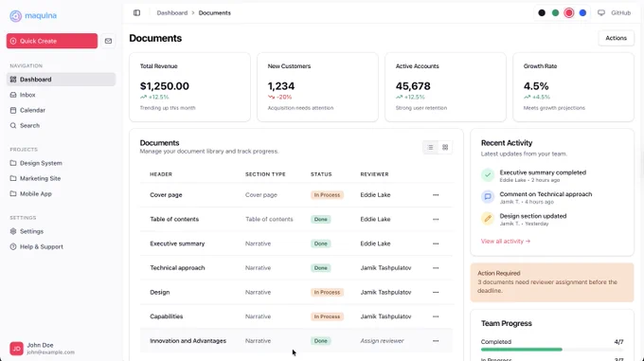
Task: Click the blue comment activity icon
Action: point(488,197)
